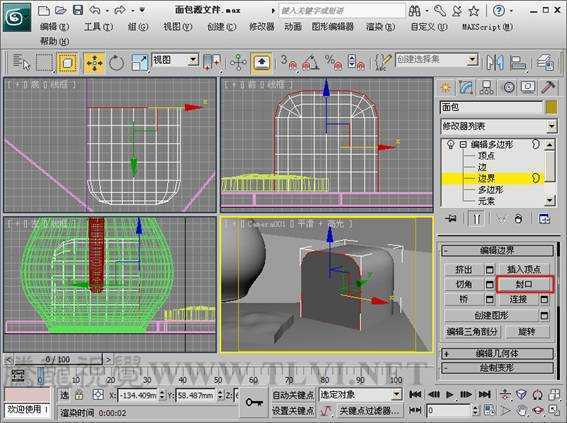Viewport: 567px width, 423px height.
Task: Toggle Angle Snap
Action: pos(311,63)
